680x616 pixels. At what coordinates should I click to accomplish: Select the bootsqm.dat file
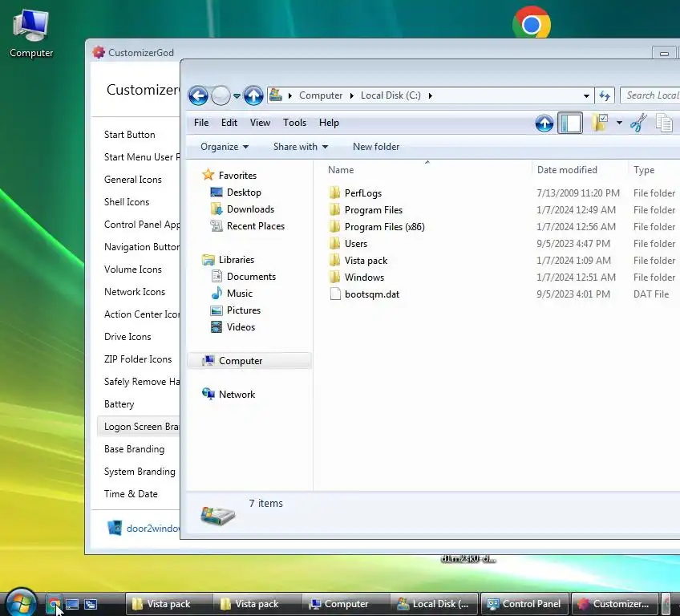(x=371, y=294)
